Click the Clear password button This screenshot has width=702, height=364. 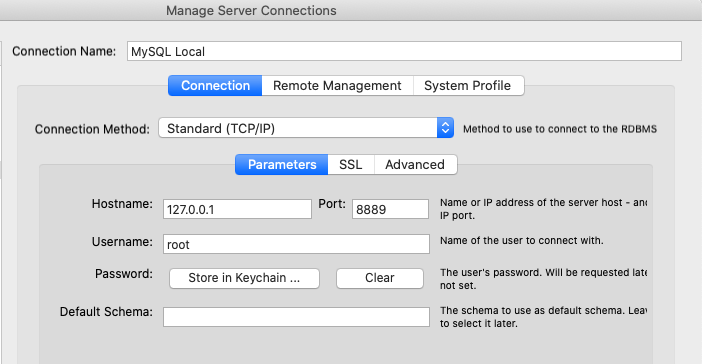pos(380,278)
